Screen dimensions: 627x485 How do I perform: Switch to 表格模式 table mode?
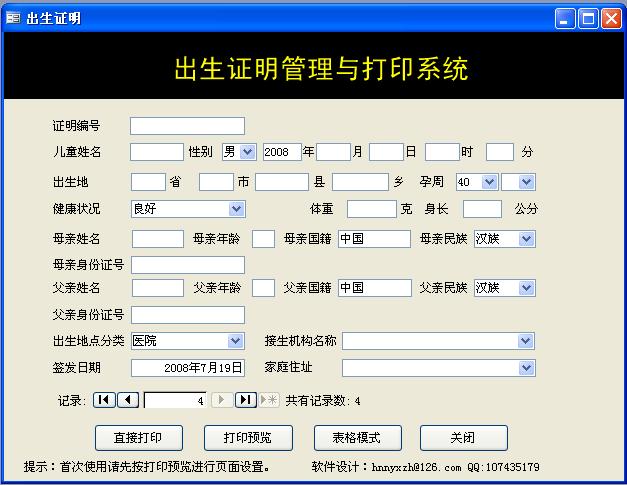click(x=357, y=438)
